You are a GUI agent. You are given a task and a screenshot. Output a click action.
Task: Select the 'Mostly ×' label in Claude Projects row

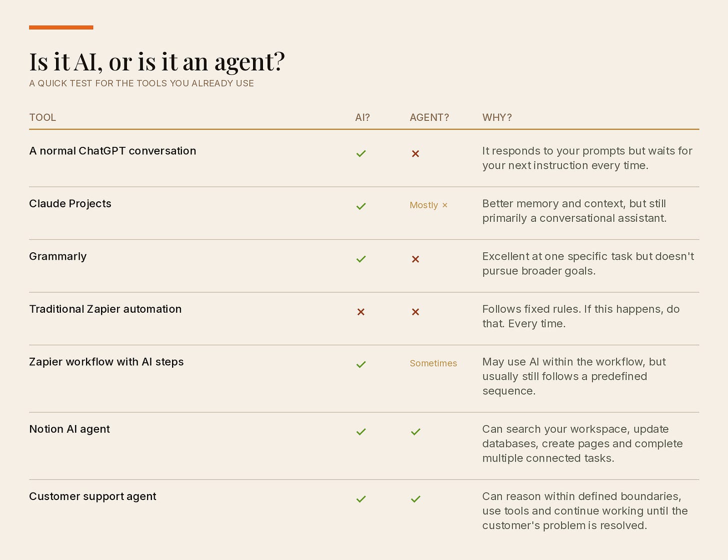(x=428, y=205)
